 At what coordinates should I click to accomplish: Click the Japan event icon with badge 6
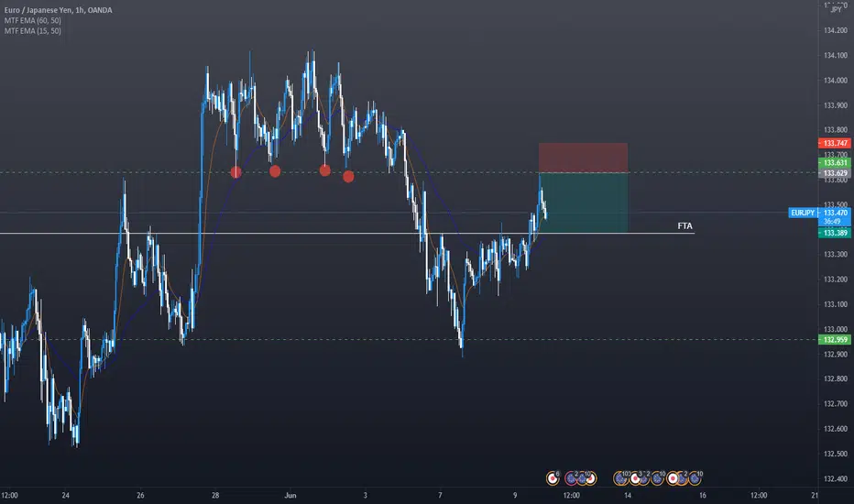[x=553, y=478]
